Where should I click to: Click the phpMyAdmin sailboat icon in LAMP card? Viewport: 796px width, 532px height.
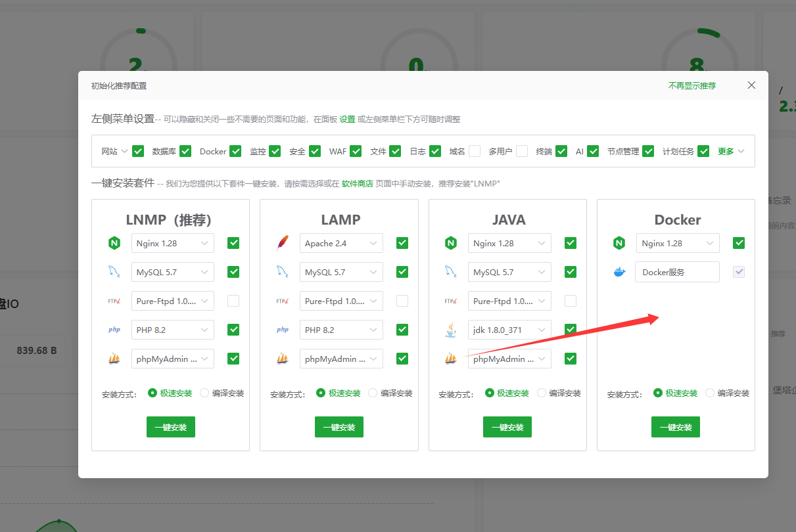pyautogui.click(x=283, y=359)
